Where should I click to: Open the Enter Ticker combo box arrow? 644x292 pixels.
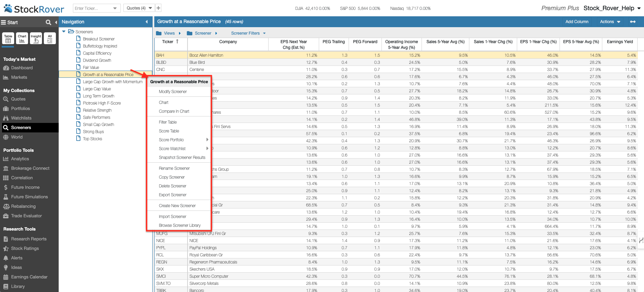[x=115, y=8]
